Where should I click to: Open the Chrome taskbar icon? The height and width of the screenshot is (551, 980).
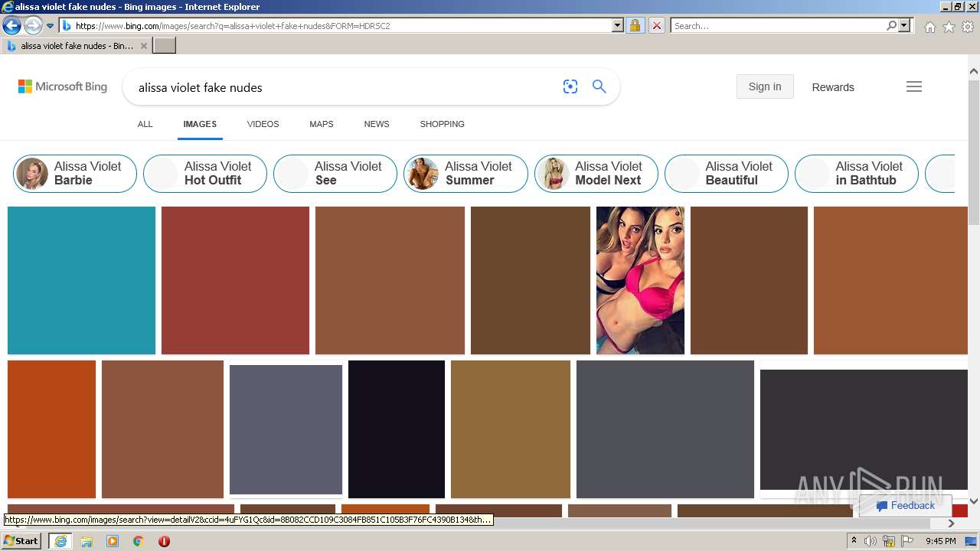coord(139,541)
